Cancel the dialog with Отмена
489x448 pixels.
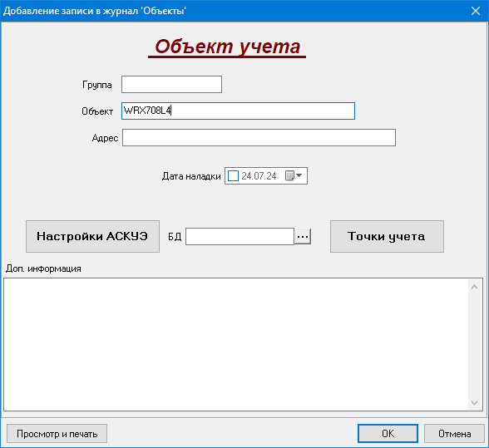click(x=454, y=433)
